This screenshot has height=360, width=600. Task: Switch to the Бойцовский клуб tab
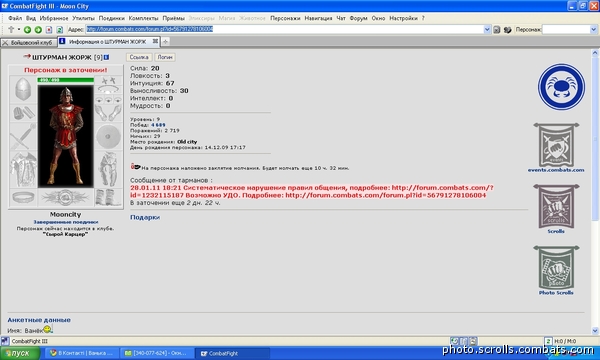click(28, 42)
